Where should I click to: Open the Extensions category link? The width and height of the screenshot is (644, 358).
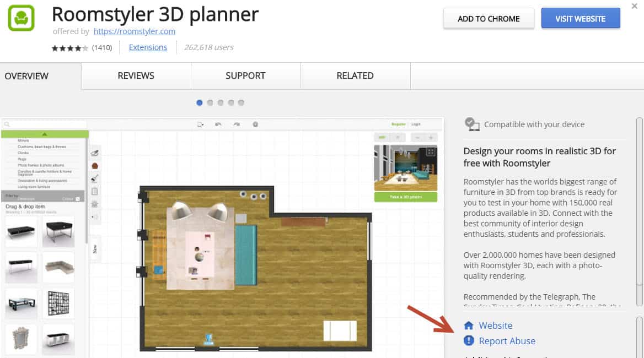[x=148, y=47]
